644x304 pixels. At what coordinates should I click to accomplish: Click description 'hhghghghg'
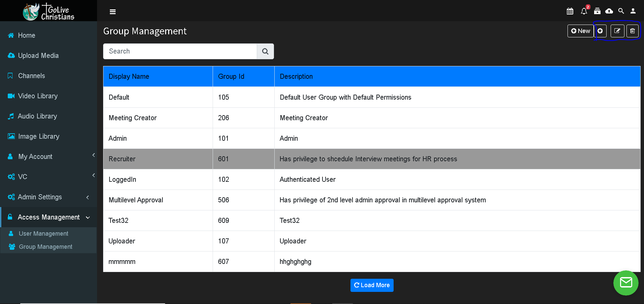[x=296, y=262]
